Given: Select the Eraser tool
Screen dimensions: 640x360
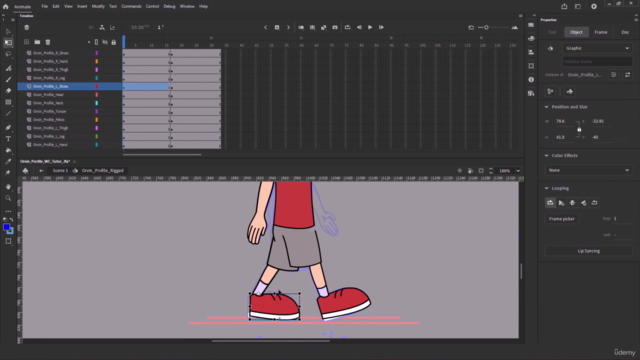Looking at the screenshot, I should click(8, 91).
